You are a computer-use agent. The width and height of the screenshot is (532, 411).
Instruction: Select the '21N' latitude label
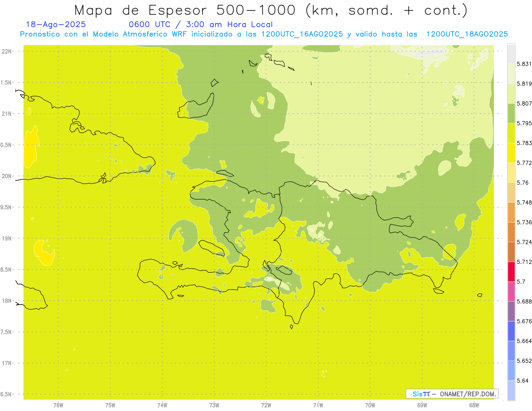pyautogui.click(x=6, y=114)
